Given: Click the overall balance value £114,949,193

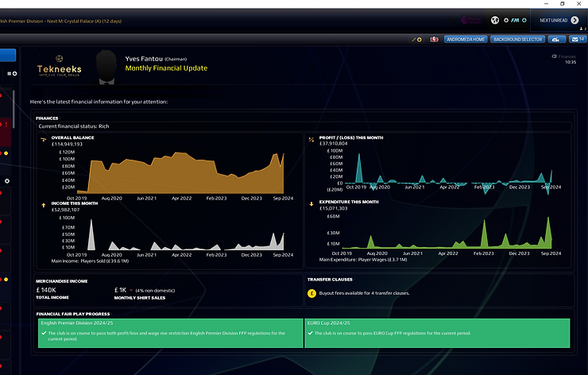Looking at the screenshot, I should pyautogui.click(x=67, y=145).
